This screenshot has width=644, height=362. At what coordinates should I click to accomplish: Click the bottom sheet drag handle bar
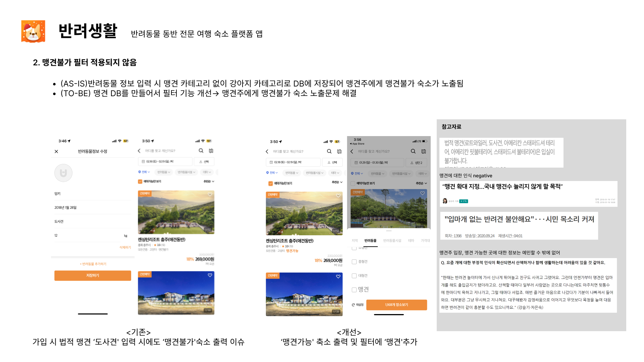[389, 231]
